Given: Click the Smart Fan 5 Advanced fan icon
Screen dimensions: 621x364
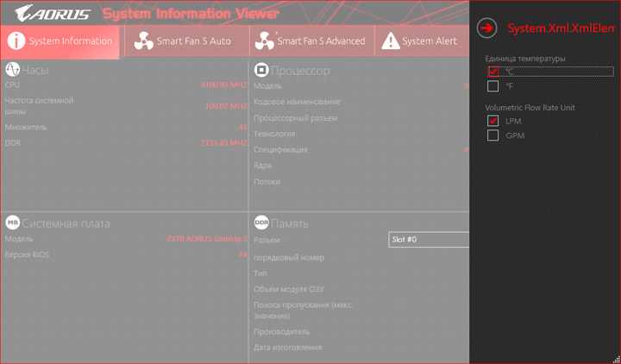Looking at the screenshot, I should tap(265, 41).
